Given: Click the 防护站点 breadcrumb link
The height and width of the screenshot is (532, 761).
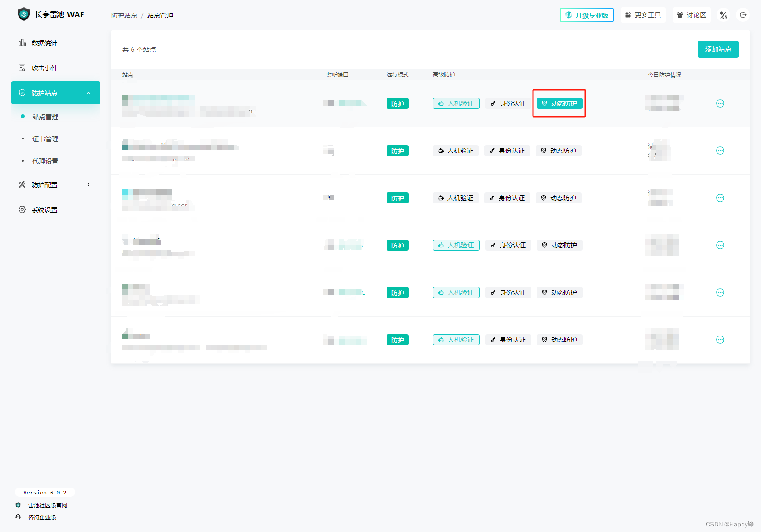Looking at the screenshot, I should 124,15.
